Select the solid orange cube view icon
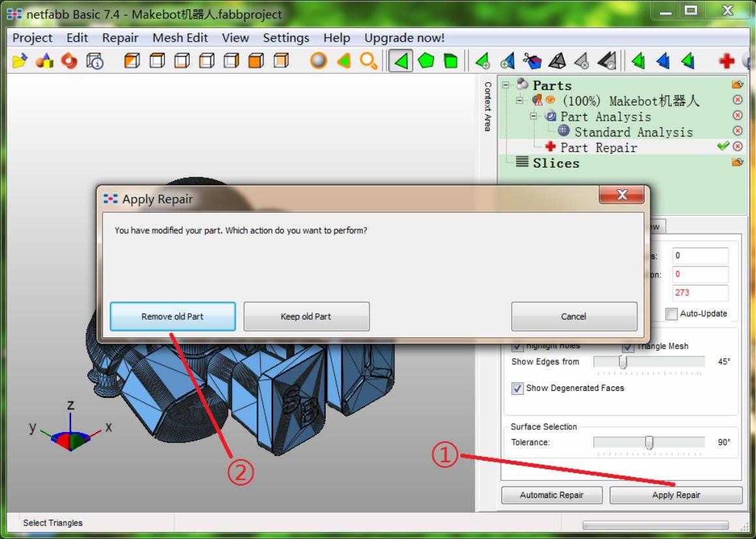This screenshot has width=756, height=539. coord(256,61)
